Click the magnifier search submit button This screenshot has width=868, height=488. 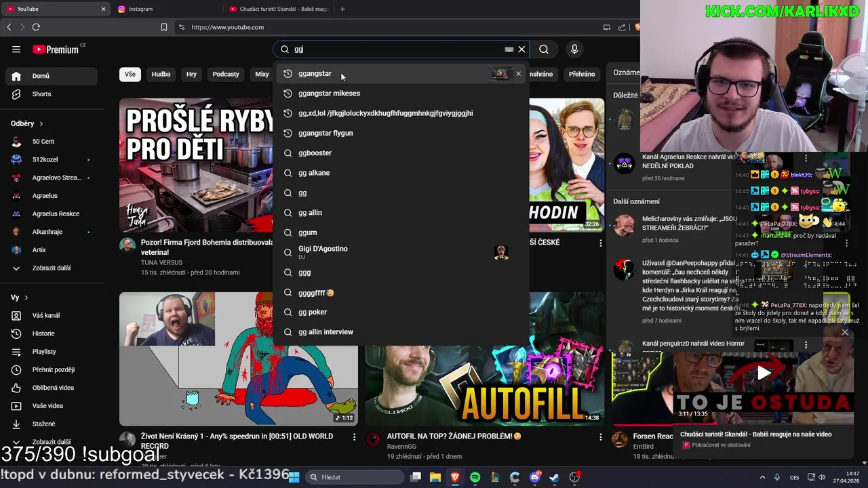coord(544,49)
